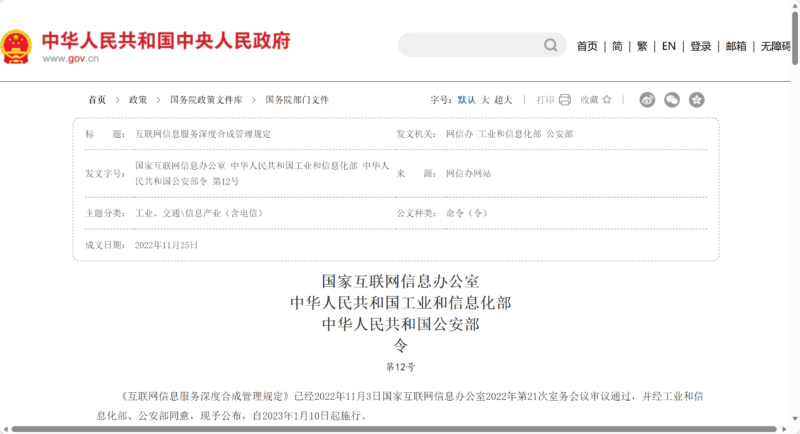This screenshot has height=434, width=800.
Task: Click 第12号 below the heading
Action: coord(401,367)
